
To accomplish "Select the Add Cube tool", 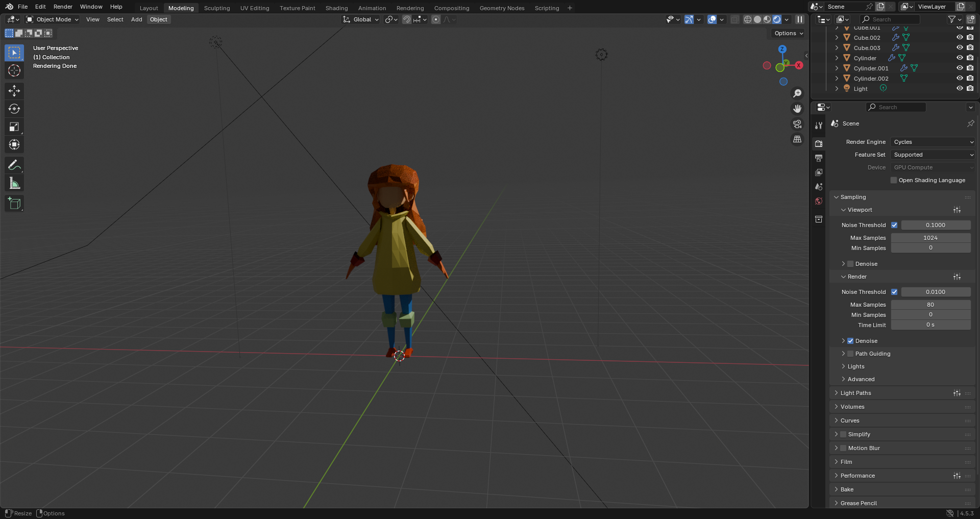I will coord(14,204).
